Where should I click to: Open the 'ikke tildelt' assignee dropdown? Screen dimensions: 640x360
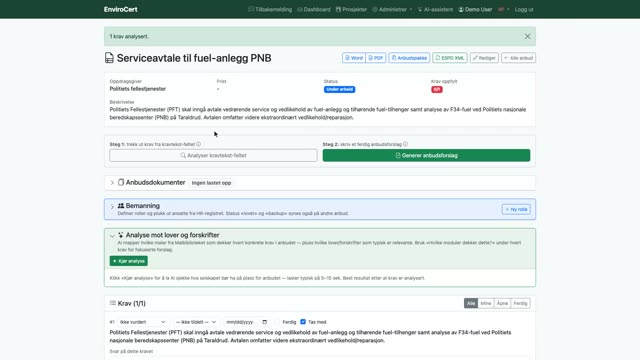tap(196, 322)
